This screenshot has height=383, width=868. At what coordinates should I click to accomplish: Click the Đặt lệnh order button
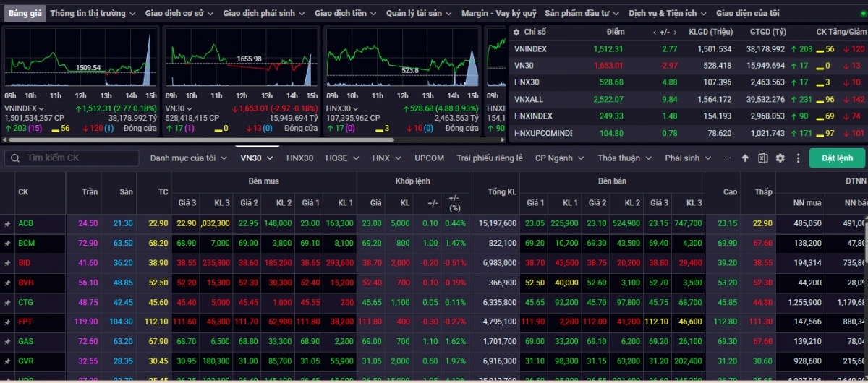(837, 158)
